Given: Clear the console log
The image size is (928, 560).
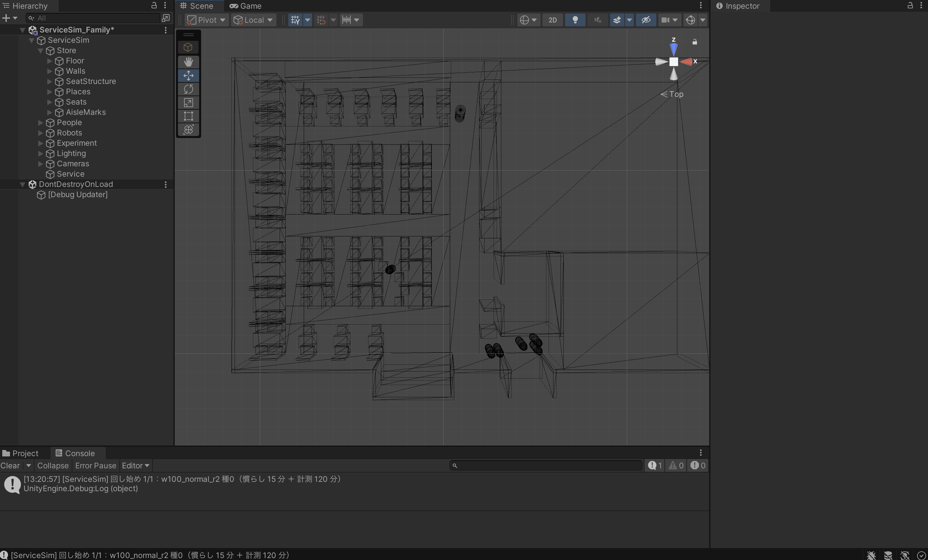Looking at the screenshot, I should 10,465.
